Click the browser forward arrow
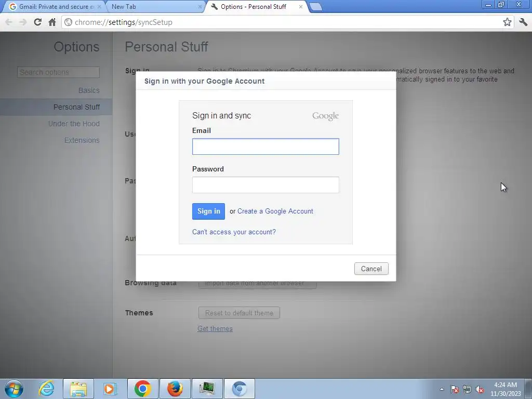 click(23, 22)
